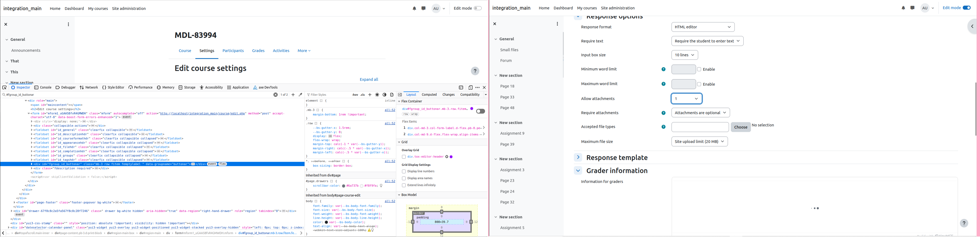Pick an element with the DevTools picker icon

4,88
